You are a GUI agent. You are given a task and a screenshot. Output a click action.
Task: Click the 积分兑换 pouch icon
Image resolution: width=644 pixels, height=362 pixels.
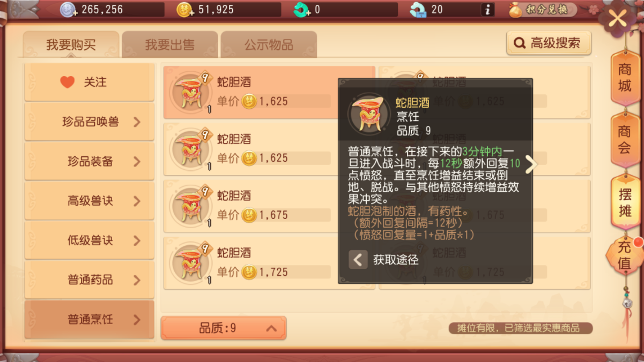point(515,10)
